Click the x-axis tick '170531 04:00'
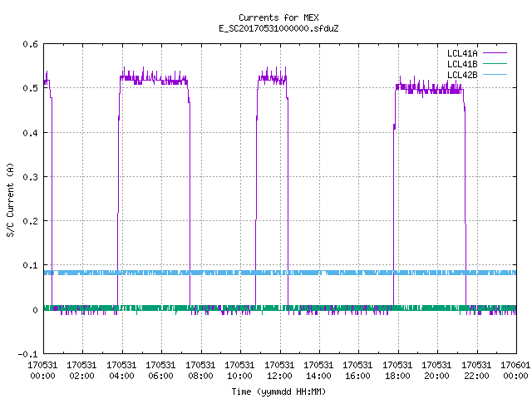Image resolution: width=532 pixels, height=399 pixels. coord(121,371)
